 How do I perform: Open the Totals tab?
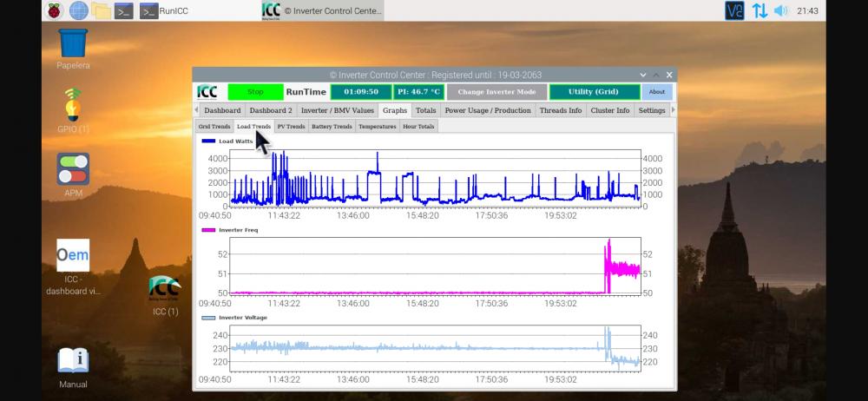[x=425, y=110]
